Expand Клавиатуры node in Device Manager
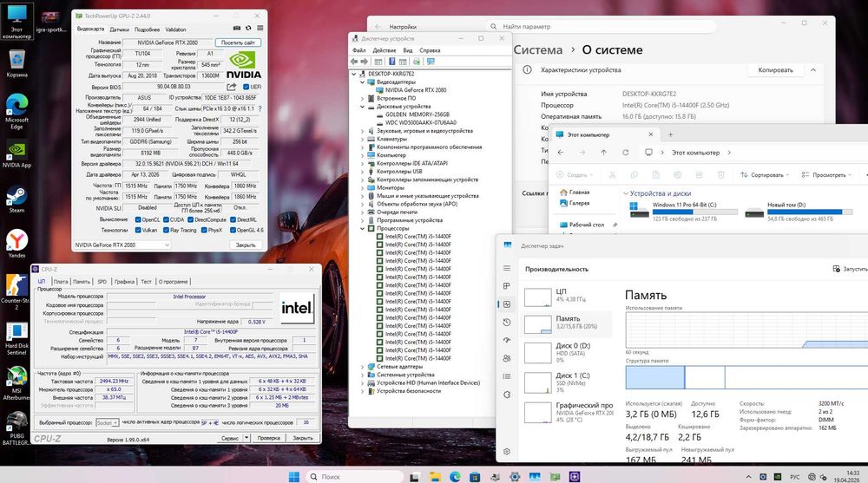Viewport: 868px width, 483px height. [x=363, y=139]
